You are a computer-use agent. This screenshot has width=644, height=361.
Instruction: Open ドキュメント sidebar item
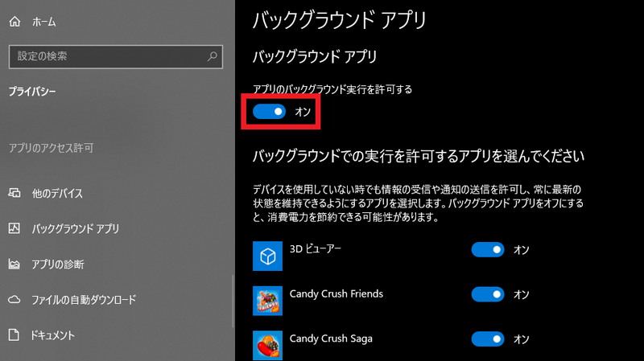[x=52, y=335]
